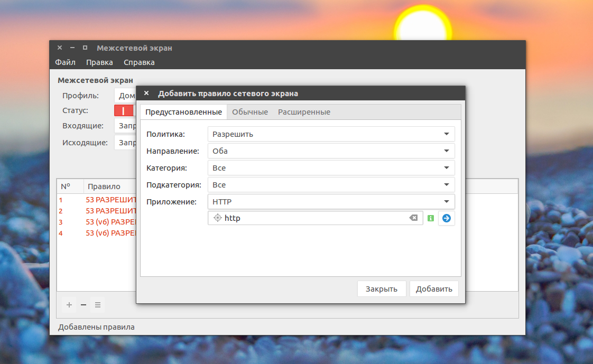Clear the http filter text icon
Screen dimensions: 593x364
click(413, 218)
